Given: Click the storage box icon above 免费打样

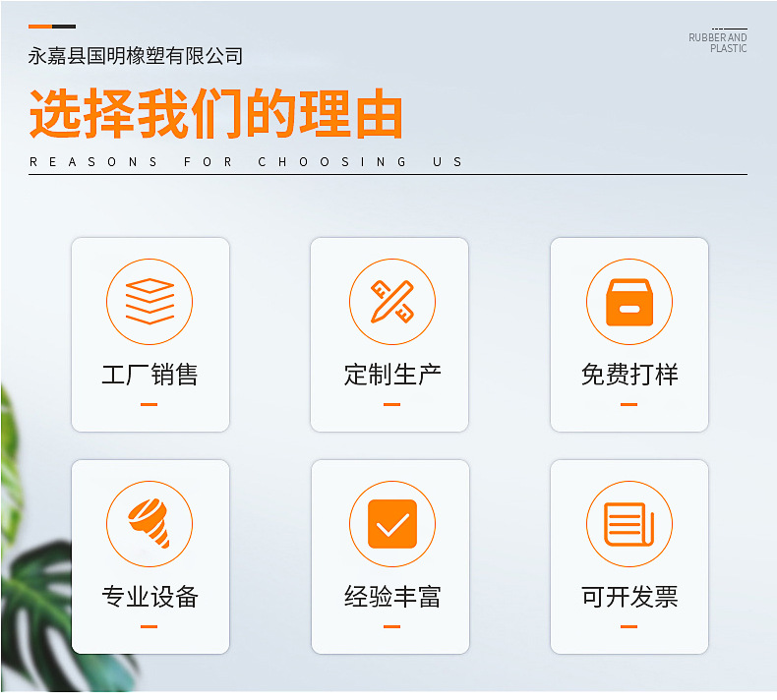Looking at the screenshot, I should (628, 302).
